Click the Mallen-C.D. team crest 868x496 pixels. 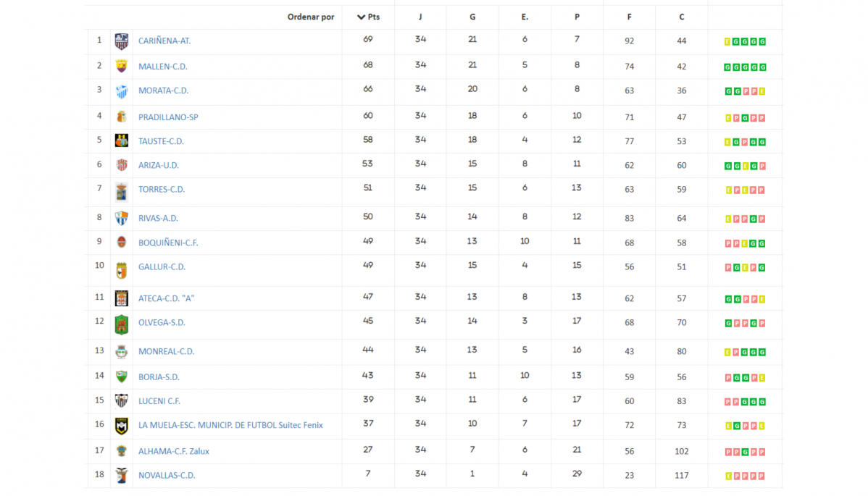tap(121, 67)
